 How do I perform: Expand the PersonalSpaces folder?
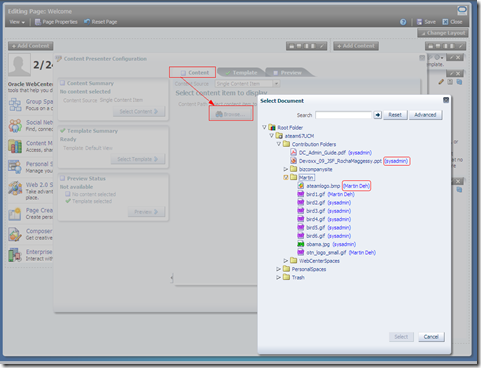279,269
